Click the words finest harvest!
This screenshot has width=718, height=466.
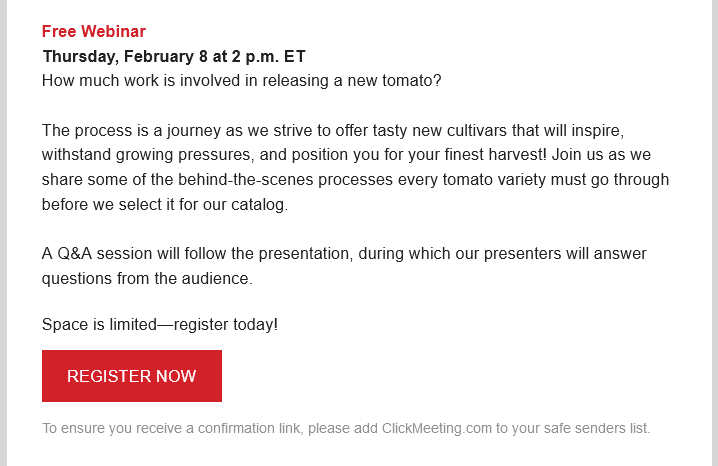(495, 155)
